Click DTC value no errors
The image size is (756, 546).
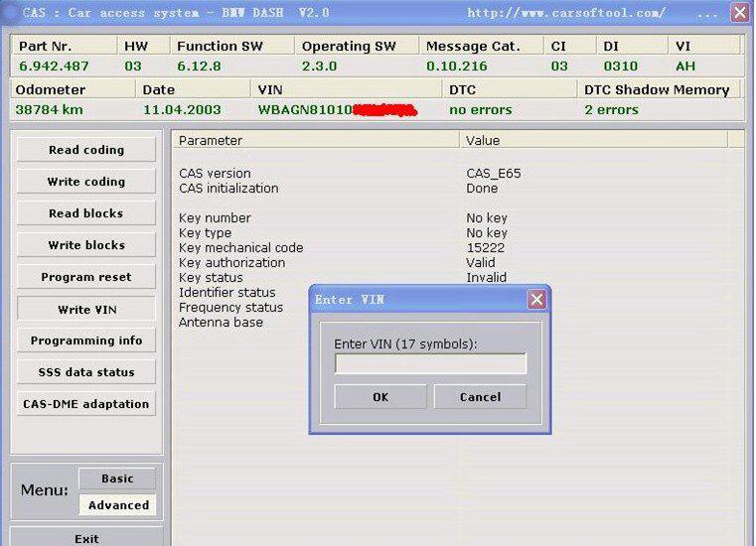(480, 110)
